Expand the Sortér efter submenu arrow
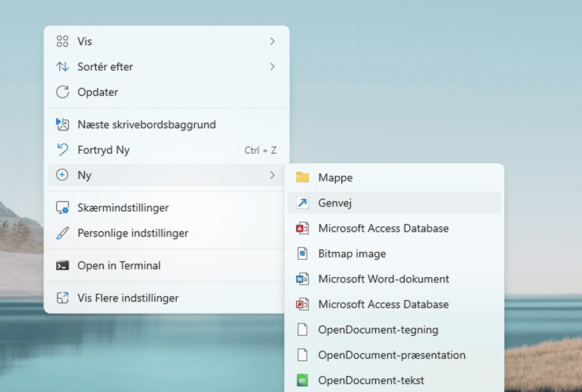 (x=272, y=67)
